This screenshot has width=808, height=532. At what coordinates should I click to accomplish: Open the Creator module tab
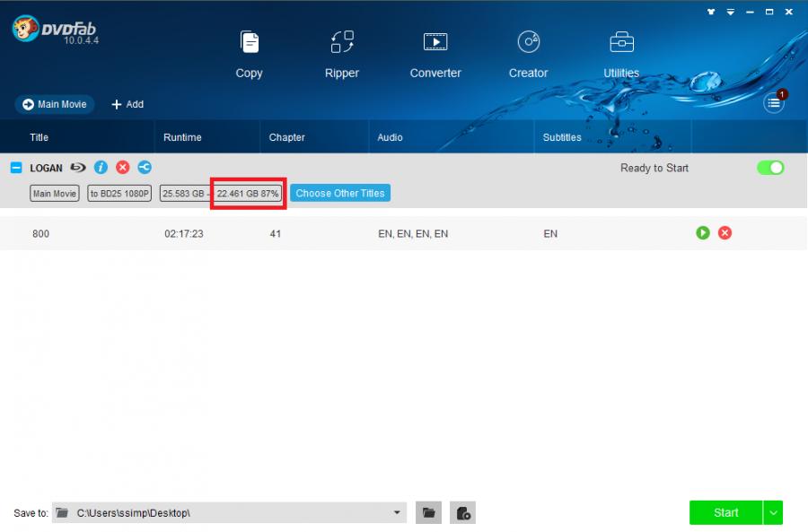[528, 54]
